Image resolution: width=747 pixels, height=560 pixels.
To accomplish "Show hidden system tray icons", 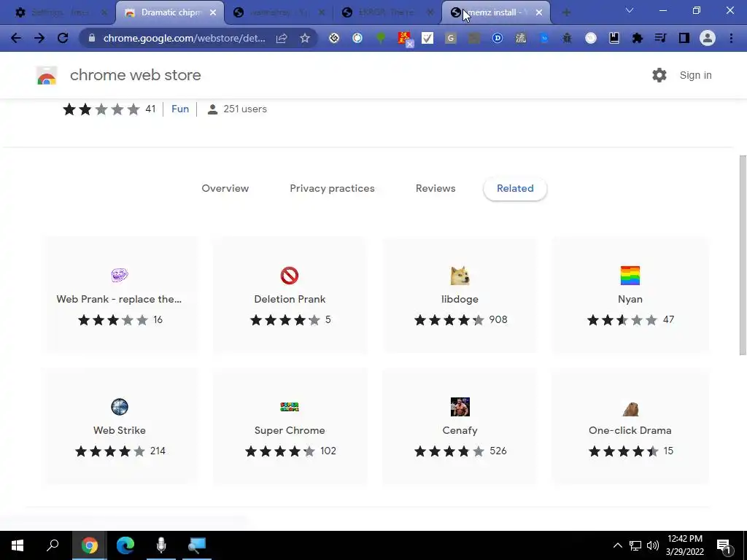I will [617, 545].
